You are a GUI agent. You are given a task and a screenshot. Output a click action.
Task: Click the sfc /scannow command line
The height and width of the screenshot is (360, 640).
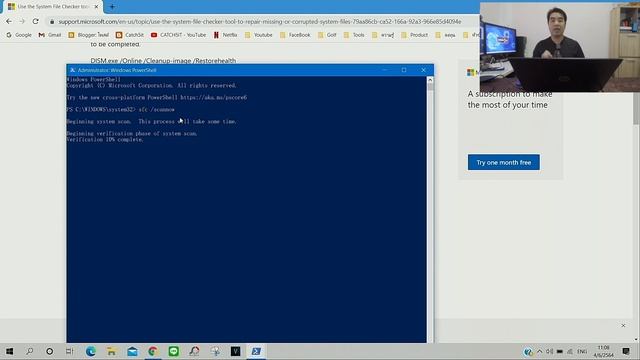click(x=120, y=109)
